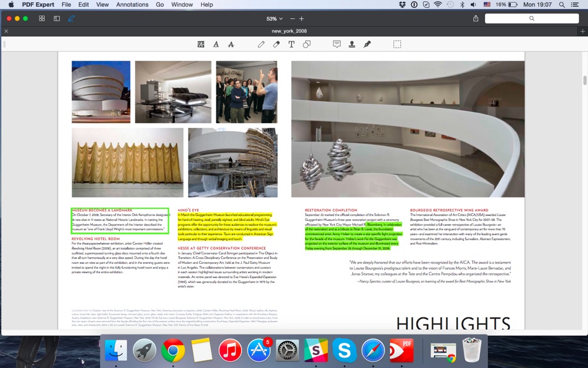The height and width of the screenshot is (368, 588).
Task: Click the zoom out minus button
Action: pos(292,19)
